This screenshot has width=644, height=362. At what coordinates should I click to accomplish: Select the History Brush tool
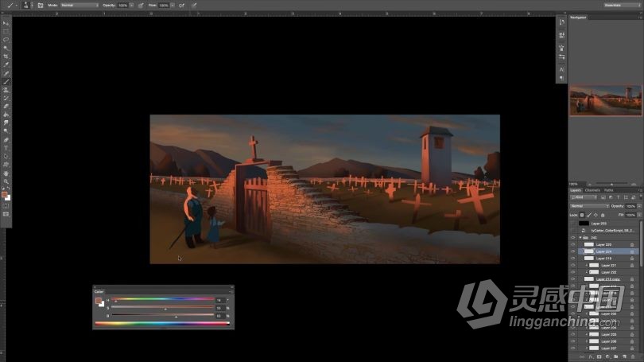coord(6,98)
